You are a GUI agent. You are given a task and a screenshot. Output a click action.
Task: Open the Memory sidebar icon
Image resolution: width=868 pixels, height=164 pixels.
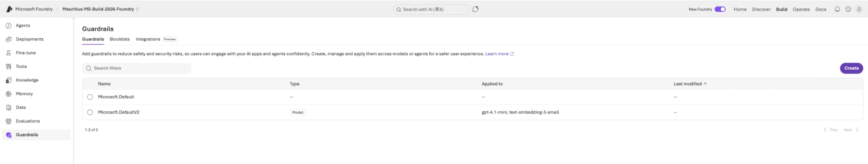(x=8, y=94)
